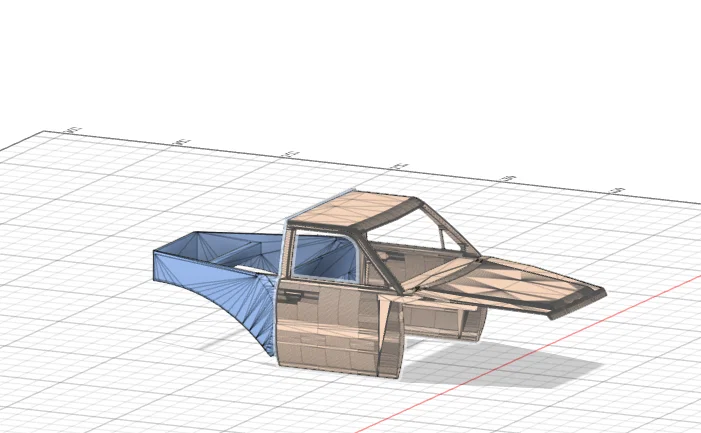The height and width of the screenshot is (433, 701).
Task: Select the side window opening
Action: 325,258
